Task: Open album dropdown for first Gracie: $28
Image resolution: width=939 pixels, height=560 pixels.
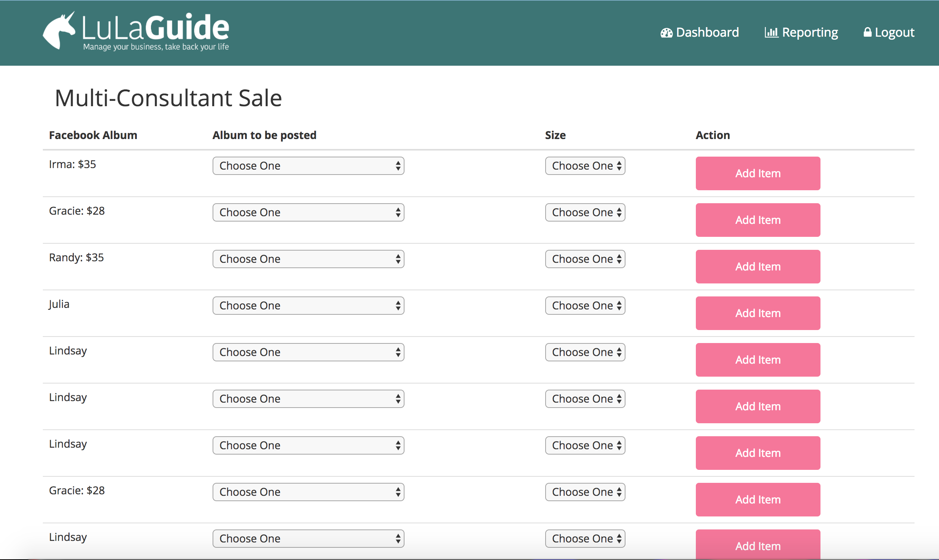Action: coord(308,212)
